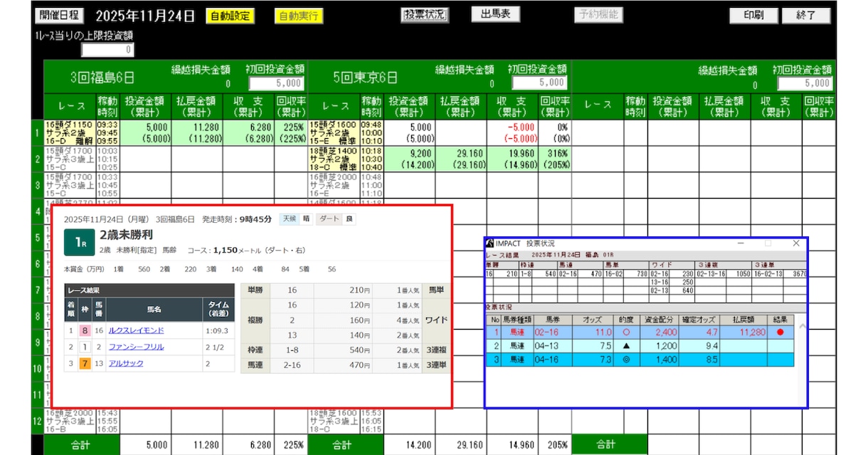Click the 天候 晴 weather label
Screen dimensions: 868x455
(x=296, y=219)
